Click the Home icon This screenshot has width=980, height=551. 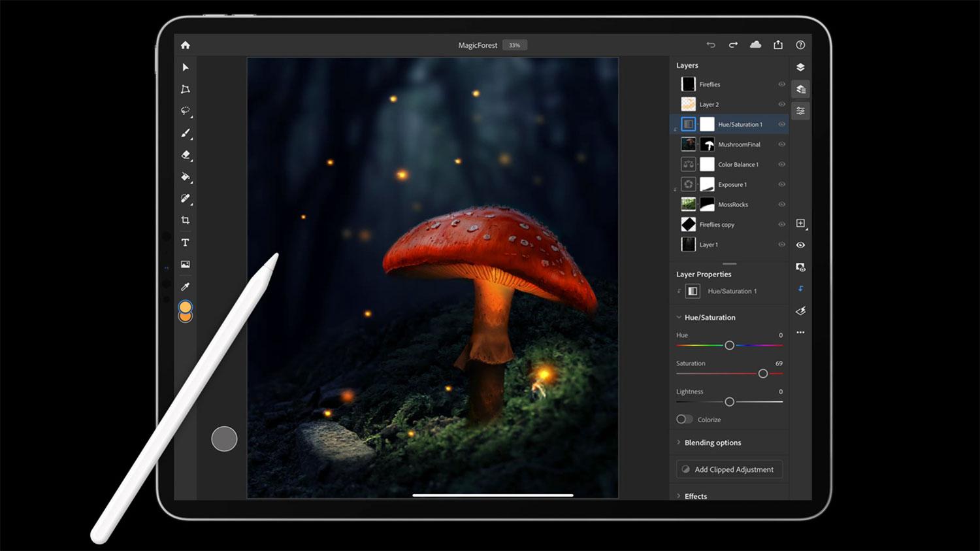pos(186,45)
